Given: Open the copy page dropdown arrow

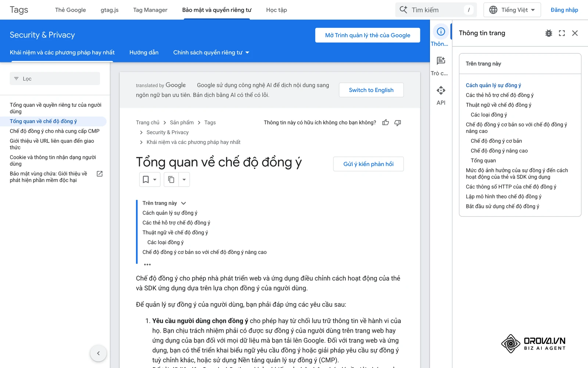Looking at the screenshot, I should [184, 180].
